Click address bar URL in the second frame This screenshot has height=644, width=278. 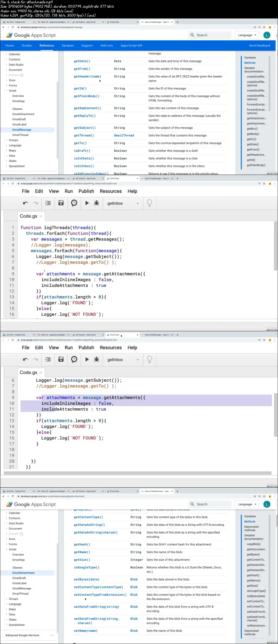(x=68, y=184)
